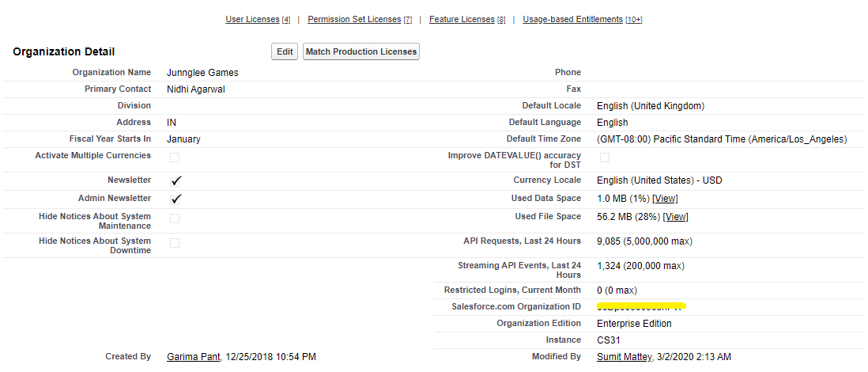View Used Data Space details
This screenshot has height=372, width=868.
click(x=665, y=199)
